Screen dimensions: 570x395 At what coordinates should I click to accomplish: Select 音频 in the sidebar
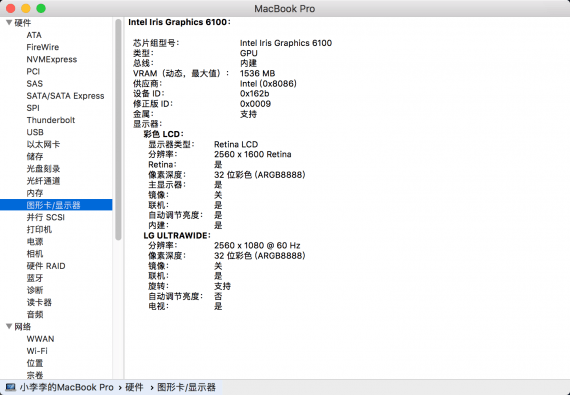coord(35,314)
